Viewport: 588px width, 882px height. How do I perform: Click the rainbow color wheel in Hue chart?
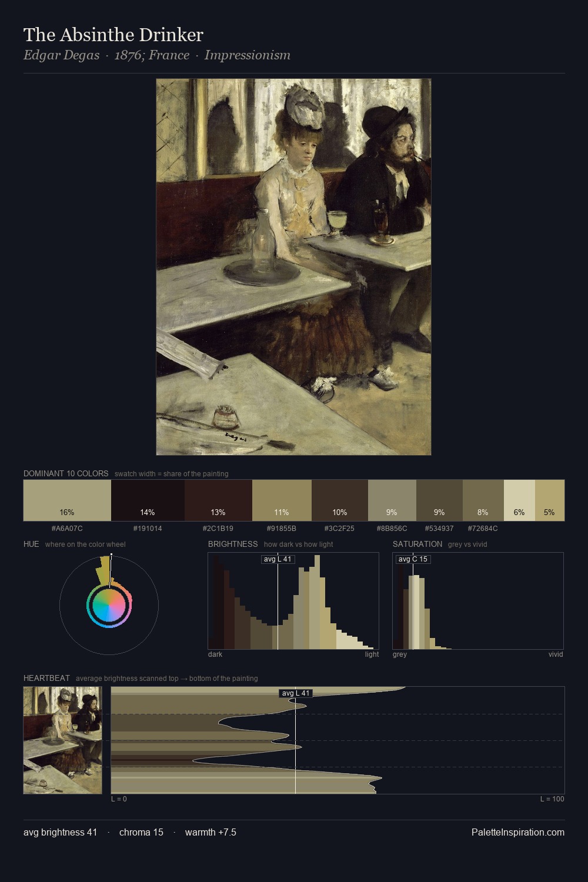pyautogui.click(x=109, y=606)
